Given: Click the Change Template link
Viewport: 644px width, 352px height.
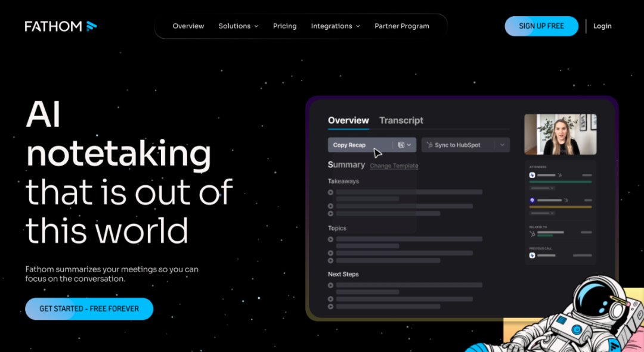Looking at the screenshot, I should point(394,166).
